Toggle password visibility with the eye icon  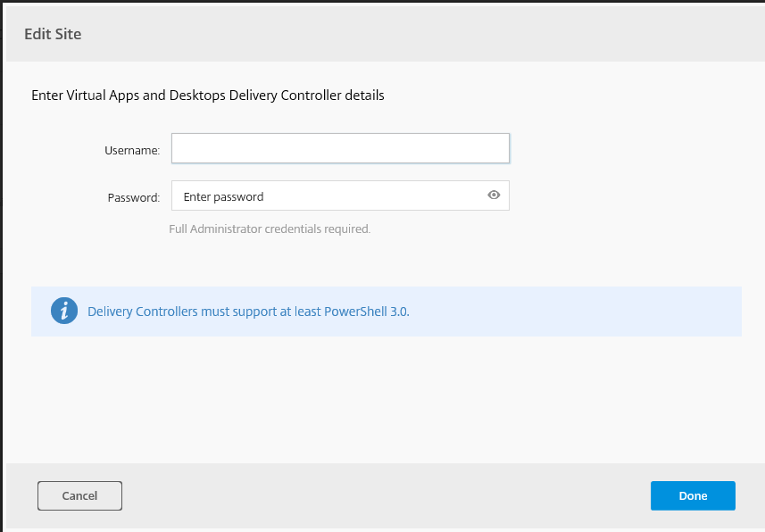(x=494, y=195)
